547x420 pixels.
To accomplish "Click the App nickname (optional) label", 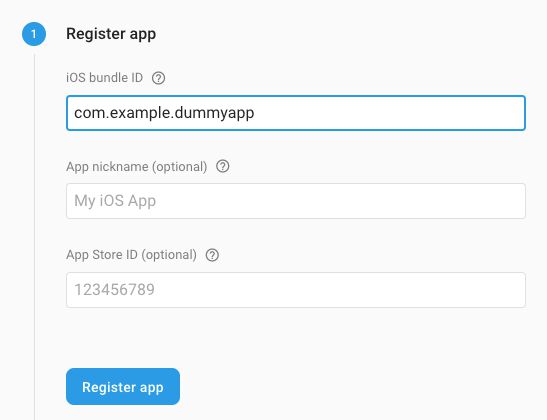I will [137, 167].
